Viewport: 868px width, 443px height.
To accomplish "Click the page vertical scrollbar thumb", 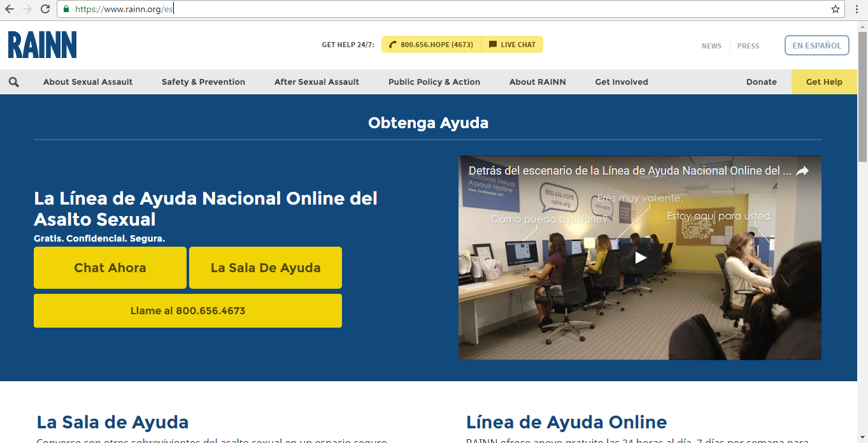I will pos(863,96).
